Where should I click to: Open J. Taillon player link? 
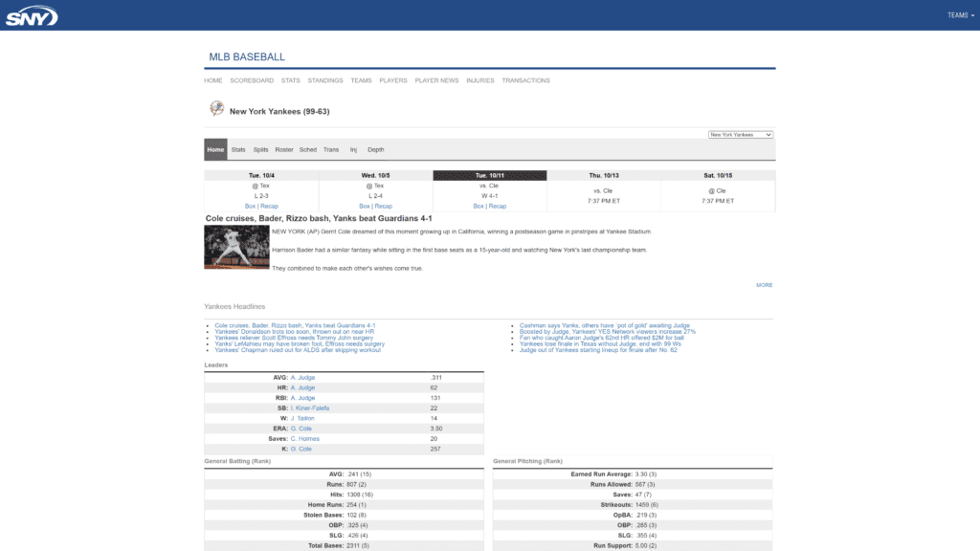click(x=302, y=419)
